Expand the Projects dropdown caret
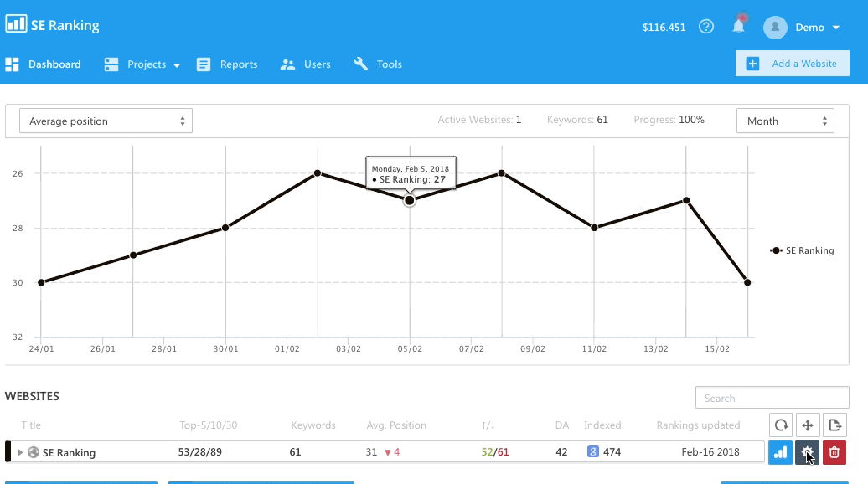This screenshot has width=868, height=484. point(177,65)
